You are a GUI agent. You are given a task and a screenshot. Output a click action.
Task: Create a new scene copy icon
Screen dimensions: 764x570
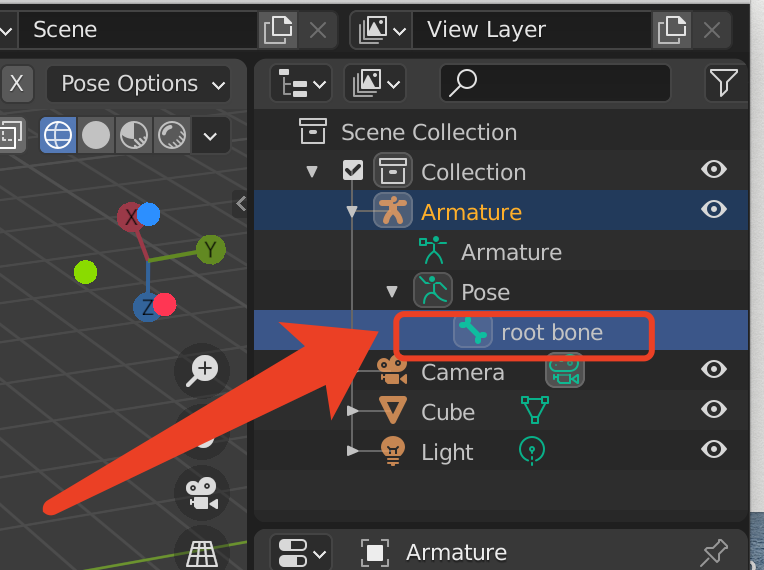coord(278,30)
